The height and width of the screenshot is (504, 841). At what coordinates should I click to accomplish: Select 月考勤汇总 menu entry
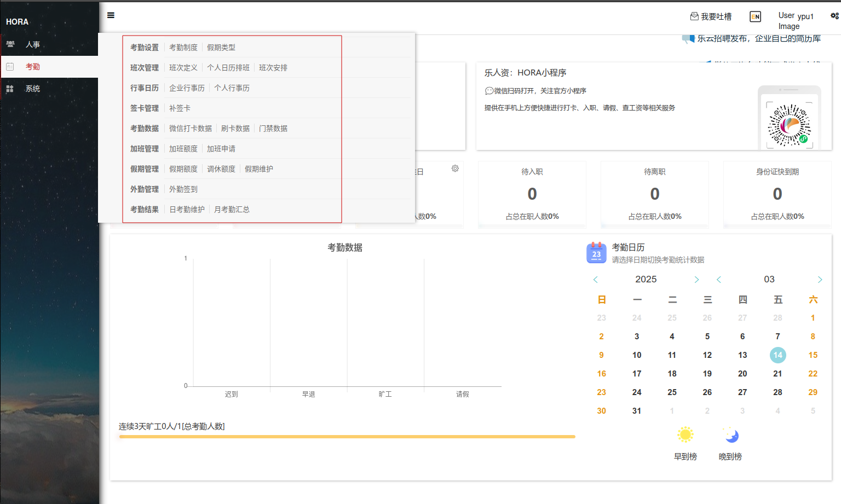(232, 210)
